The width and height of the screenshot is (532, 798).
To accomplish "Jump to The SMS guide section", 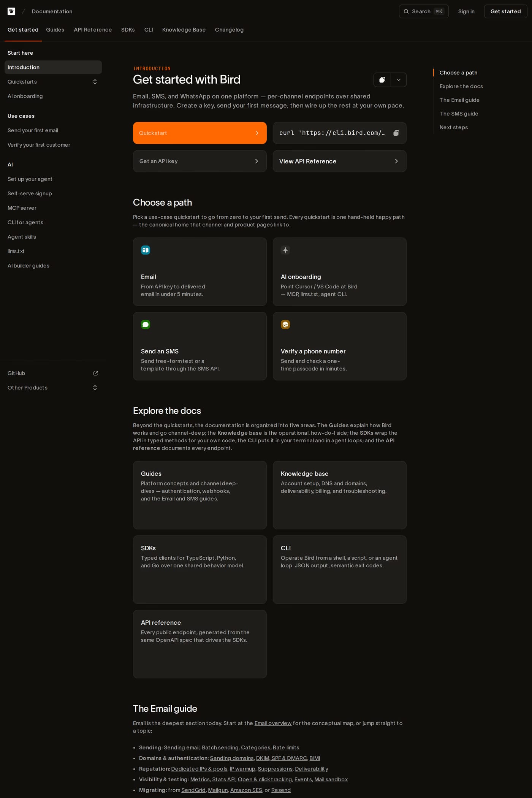I will [x=459, y=114].
